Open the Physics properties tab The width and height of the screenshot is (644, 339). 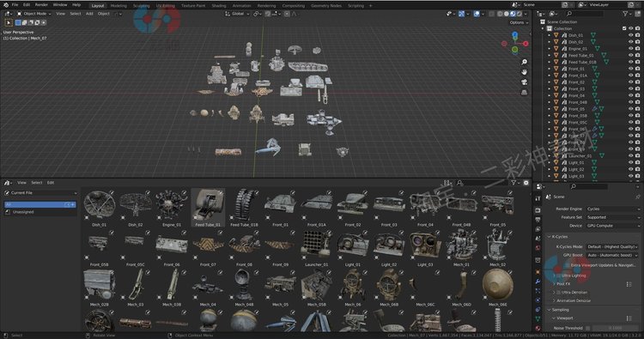point(538,300)
